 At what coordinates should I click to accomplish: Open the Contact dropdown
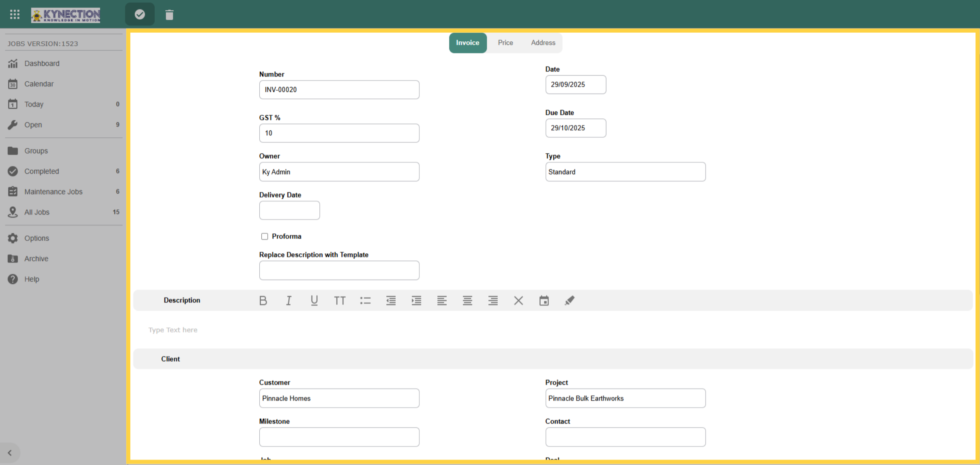pos(625,437)
